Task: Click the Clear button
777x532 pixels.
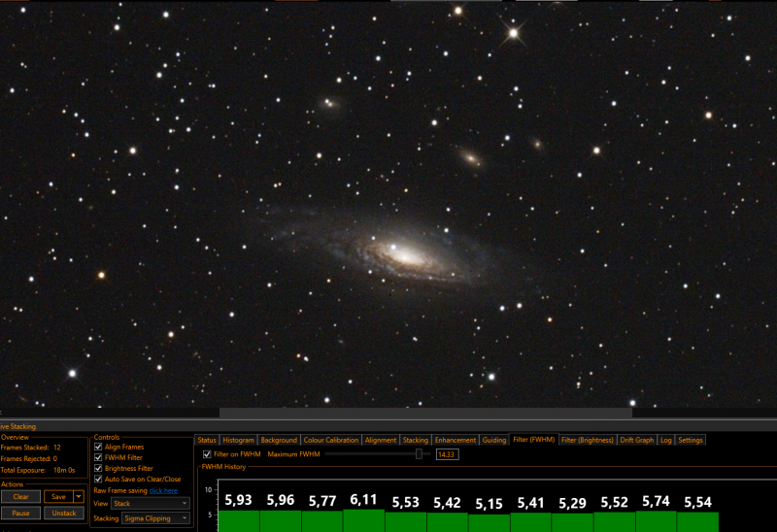Action: 20,496
